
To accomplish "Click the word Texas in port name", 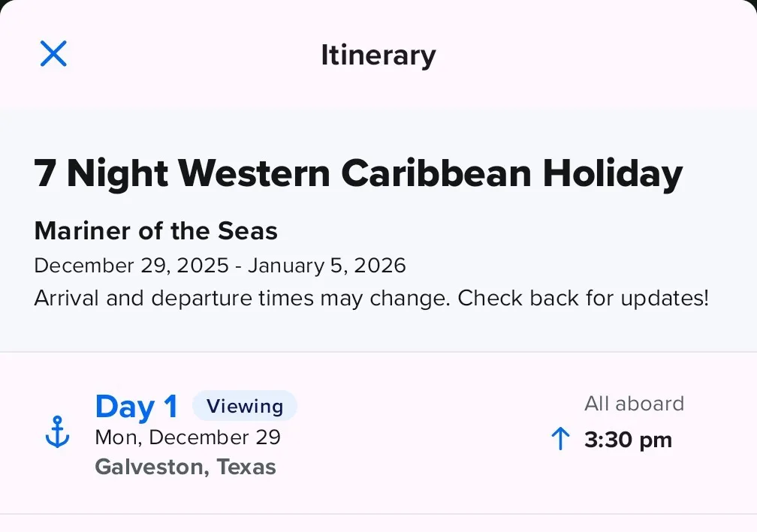I will pyautogui.click(x=246, y=467).
